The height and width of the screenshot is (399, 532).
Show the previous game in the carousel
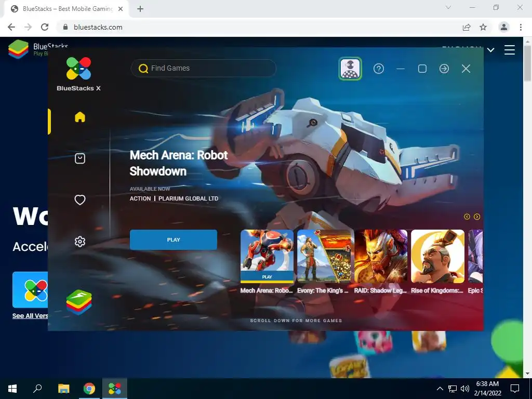467,217
